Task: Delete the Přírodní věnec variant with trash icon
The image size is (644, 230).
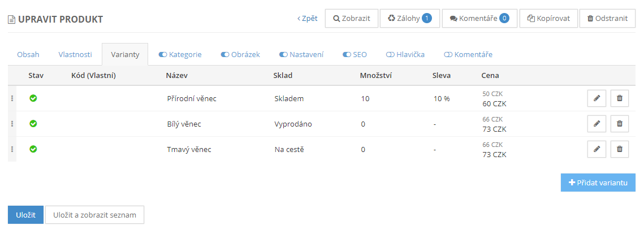Action: (x=619, y=98)
